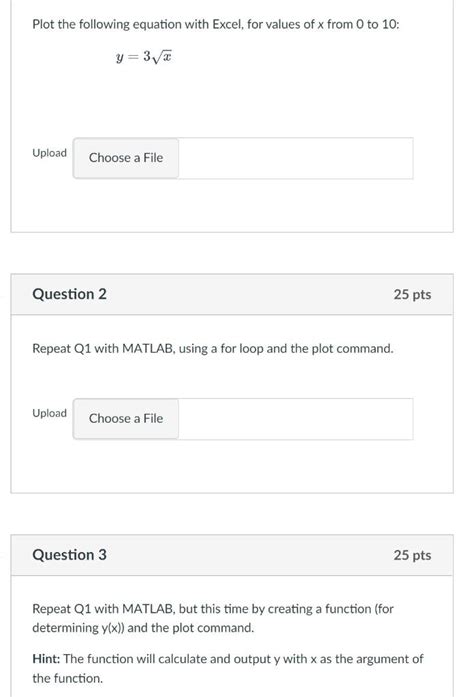The width and height of the screenshot is (474, 697).
Task: Select the Question 2 heading
Action: (69, 294)
